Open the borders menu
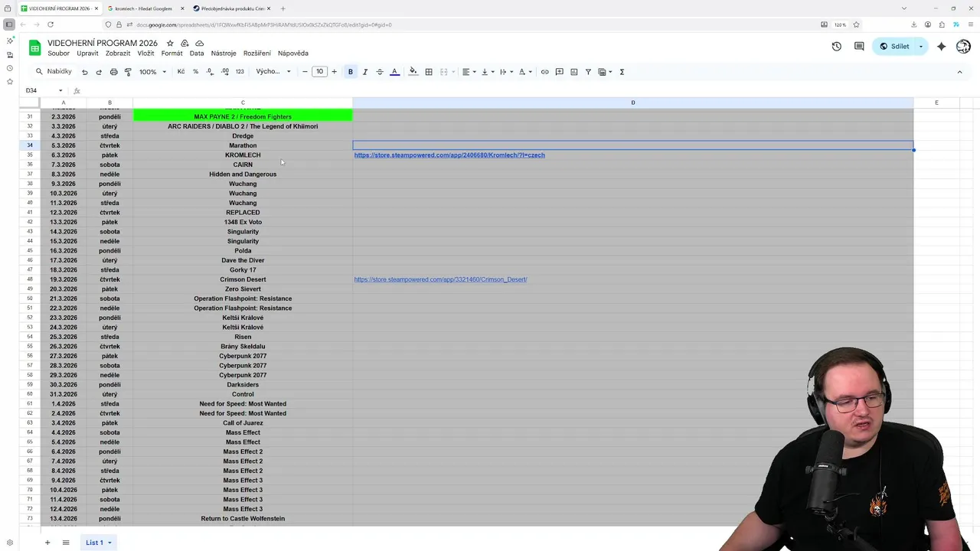 pos(429,72)
